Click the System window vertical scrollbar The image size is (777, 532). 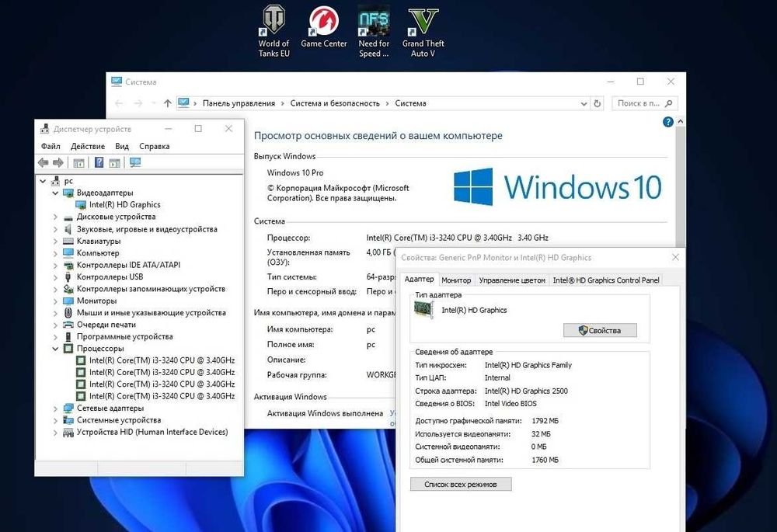coord(681,188)
